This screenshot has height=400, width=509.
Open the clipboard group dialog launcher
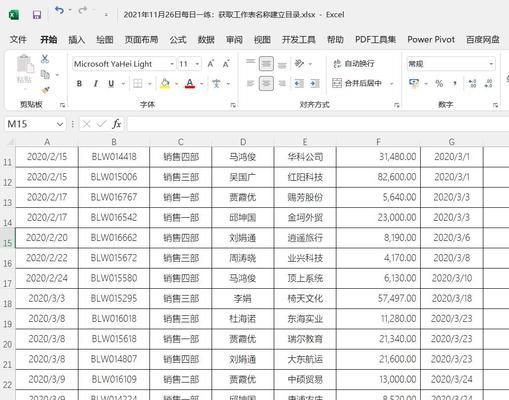62,105
